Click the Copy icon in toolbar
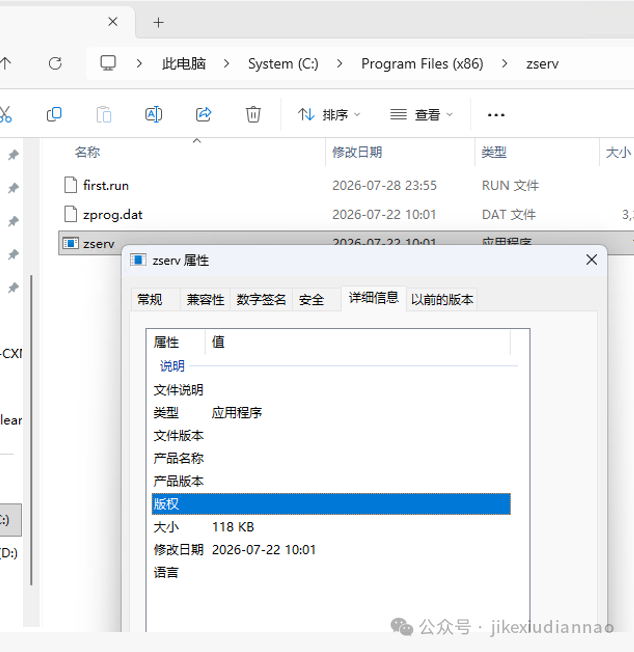This screenshot has height=652, width=634. coord(54,114)
